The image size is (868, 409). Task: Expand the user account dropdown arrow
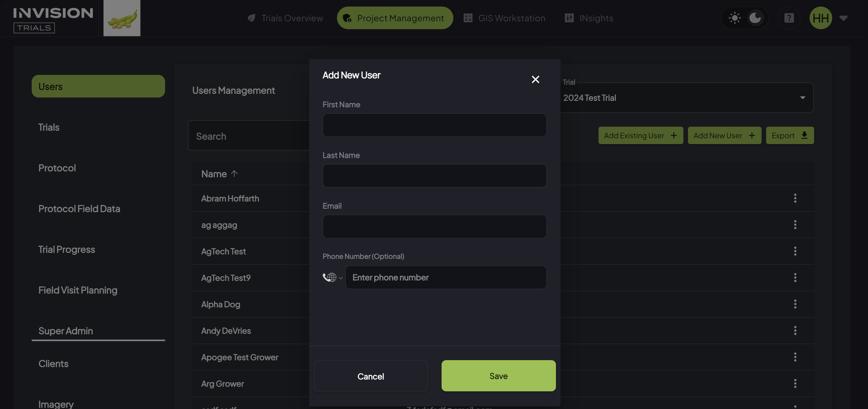coord(843,18)
